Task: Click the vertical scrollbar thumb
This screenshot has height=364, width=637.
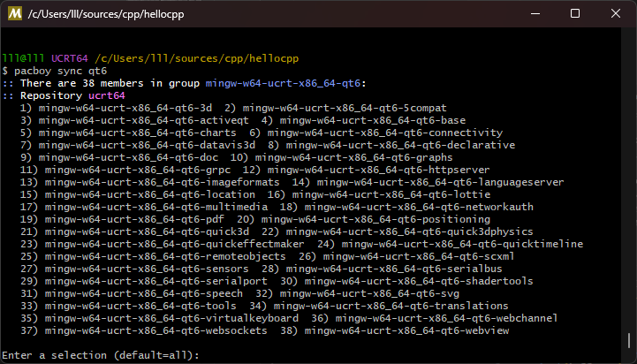Action: point(629,340)
